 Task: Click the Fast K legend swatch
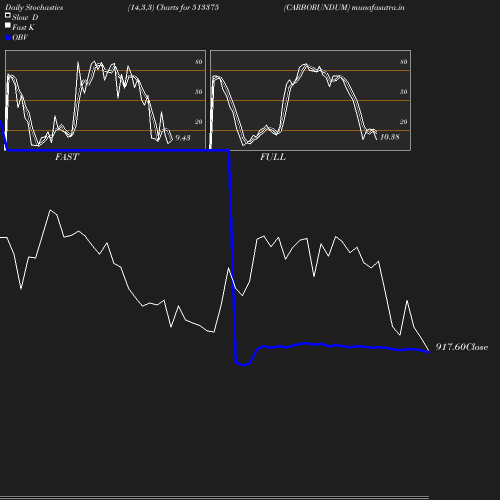coord(8,25)
